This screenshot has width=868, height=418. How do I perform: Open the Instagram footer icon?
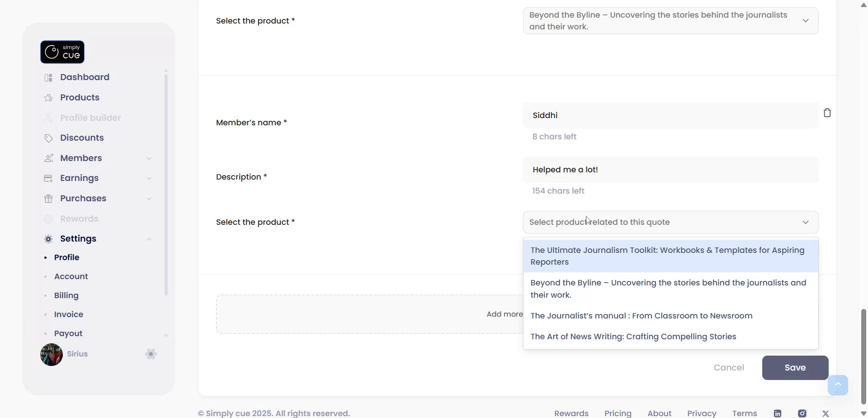click(x=802, y=413)
